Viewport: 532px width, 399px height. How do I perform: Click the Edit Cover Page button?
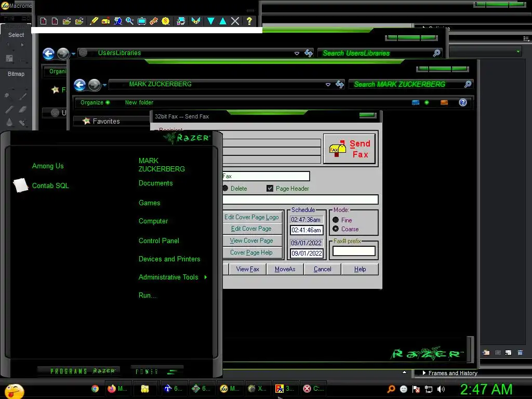pyautogui.click(x=252, y=229)
